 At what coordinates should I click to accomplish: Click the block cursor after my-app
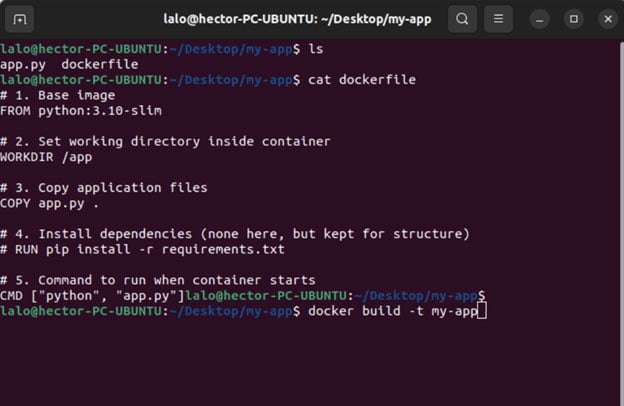click(x=482, y=311)
